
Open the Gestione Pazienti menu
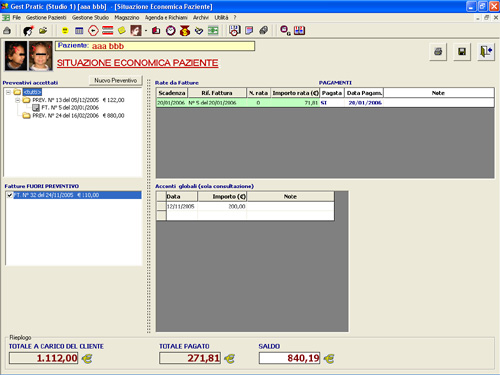[x=46, y=18]
